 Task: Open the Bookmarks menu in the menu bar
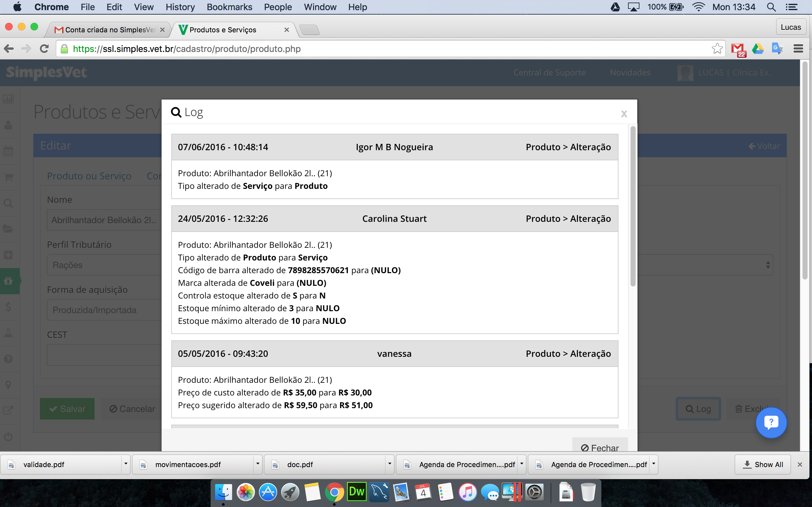coord(230,7)
